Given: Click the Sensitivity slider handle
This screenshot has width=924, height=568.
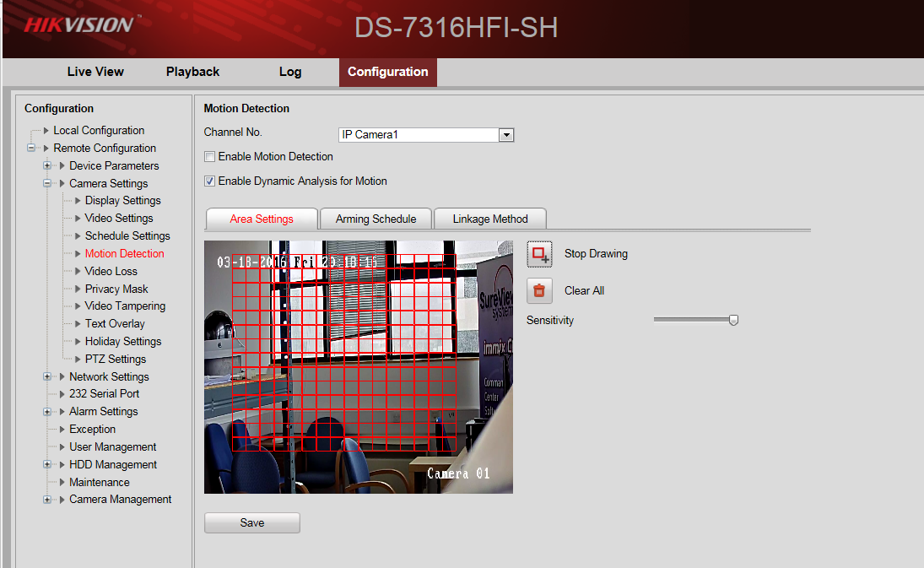Looking at the screenshot, I should [733, 320].
